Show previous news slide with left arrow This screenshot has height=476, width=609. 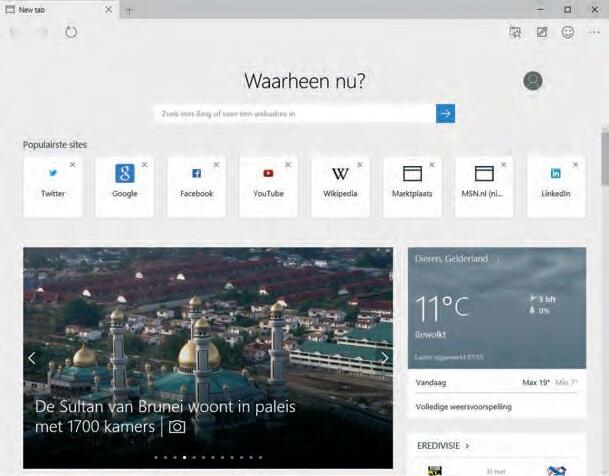pos(32,358)
